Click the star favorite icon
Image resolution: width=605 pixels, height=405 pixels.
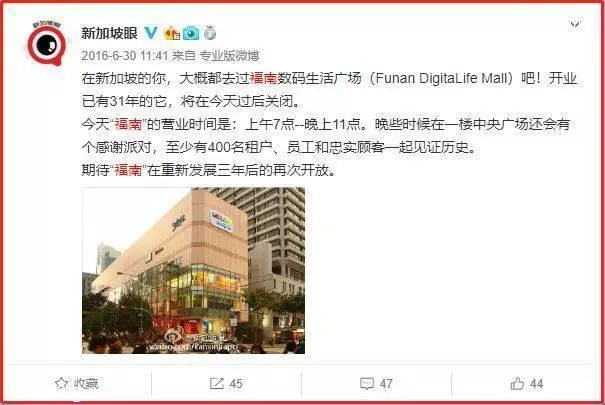tap(61, 383)
